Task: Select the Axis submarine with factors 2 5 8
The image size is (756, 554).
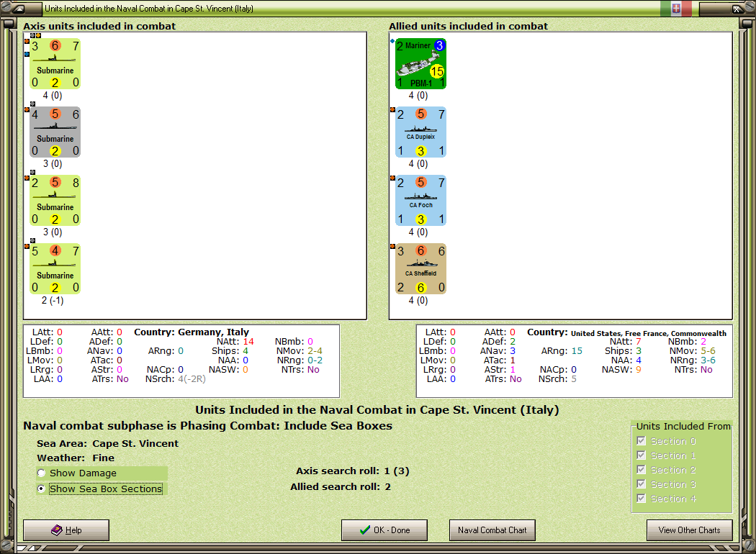Action: coord(55,201)
